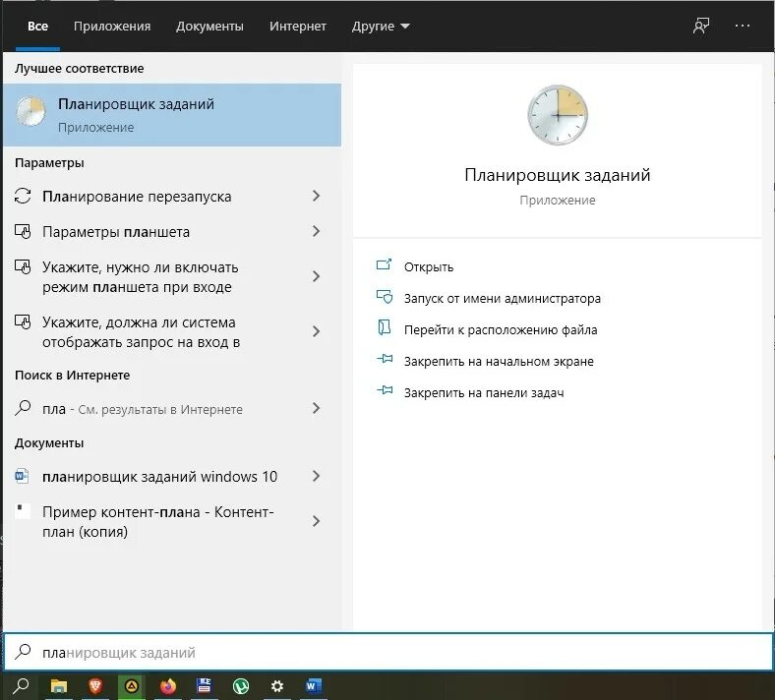Open File Explorer from the taskbar
This screenshot has width=775, height=700.
(59, 686)
